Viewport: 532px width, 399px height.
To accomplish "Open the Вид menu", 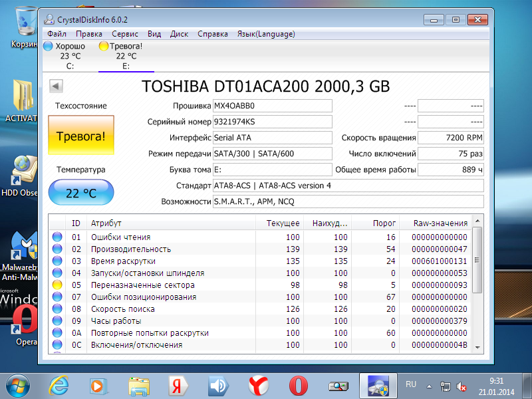I will tap(154, 34).
